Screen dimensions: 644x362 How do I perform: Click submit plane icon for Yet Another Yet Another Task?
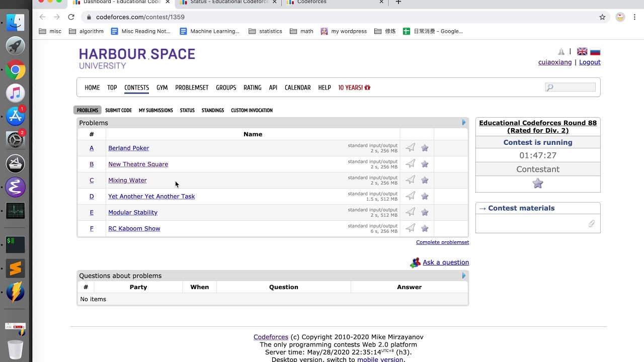tap(411, 196)
